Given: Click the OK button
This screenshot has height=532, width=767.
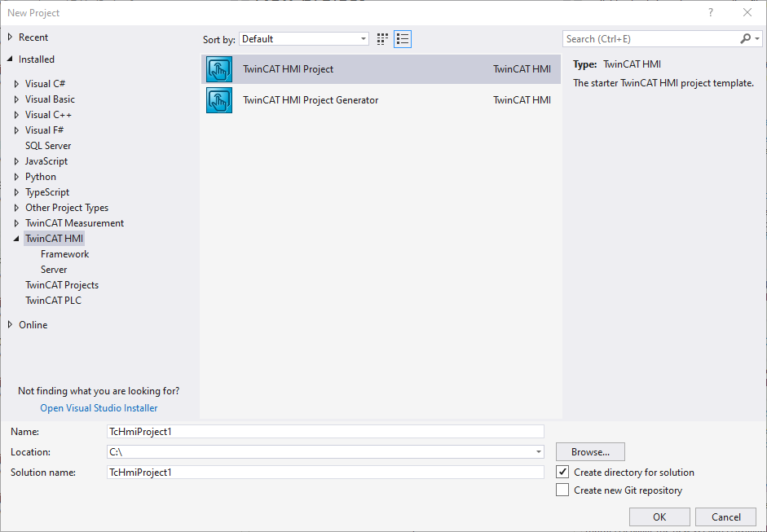Looking at the screenshot, I should coord(659,517).
